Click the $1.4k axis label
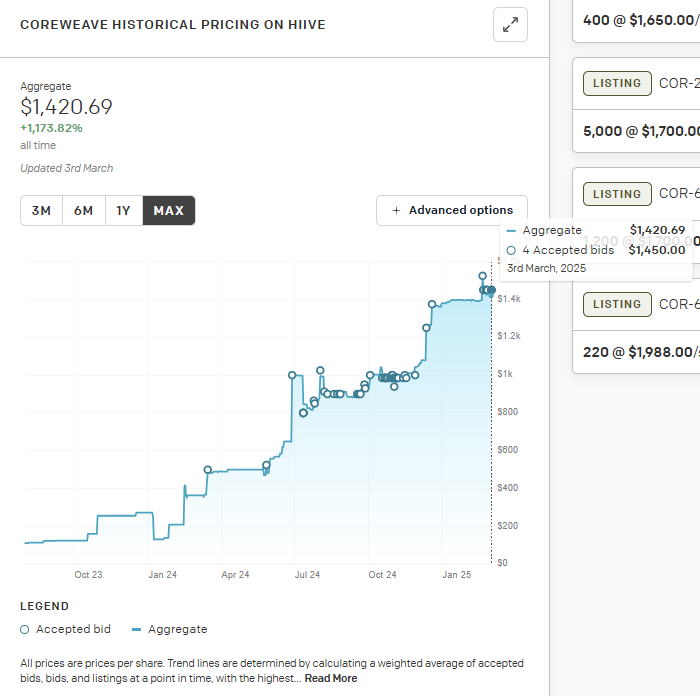Viewport: 700px width, 696px height. pyautogui.click(x=509, y=299)
